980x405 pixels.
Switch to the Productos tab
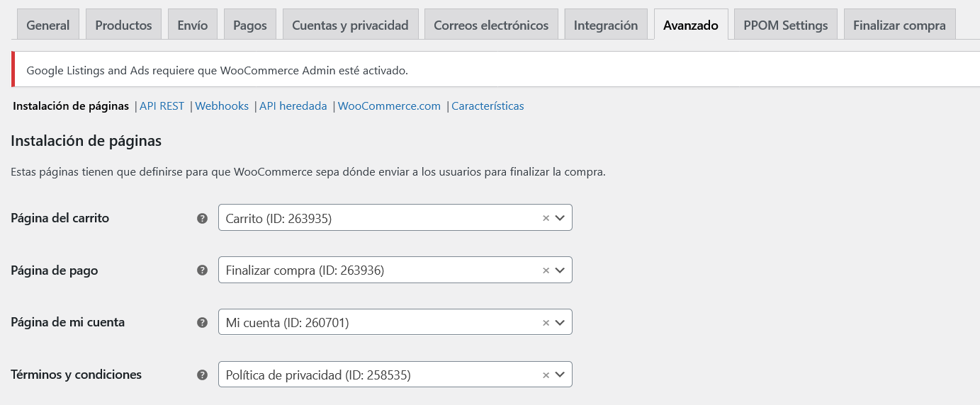tap(123, 25)
